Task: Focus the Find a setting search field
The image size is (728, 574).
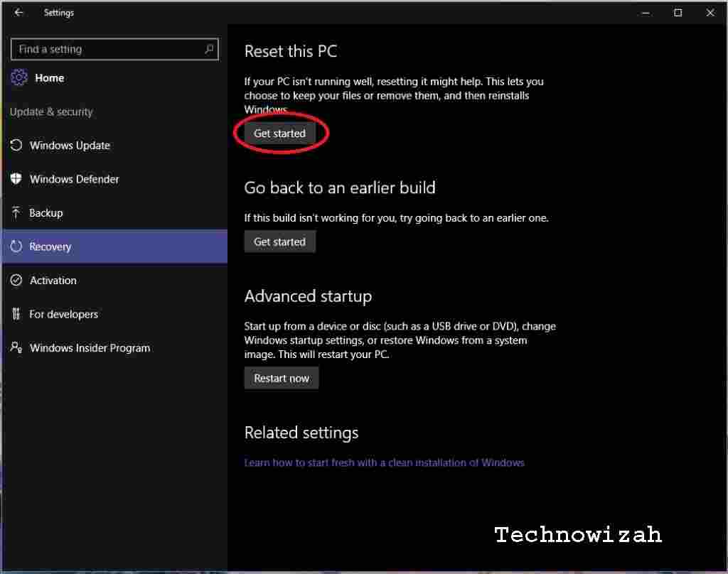Action: [107, 49]
